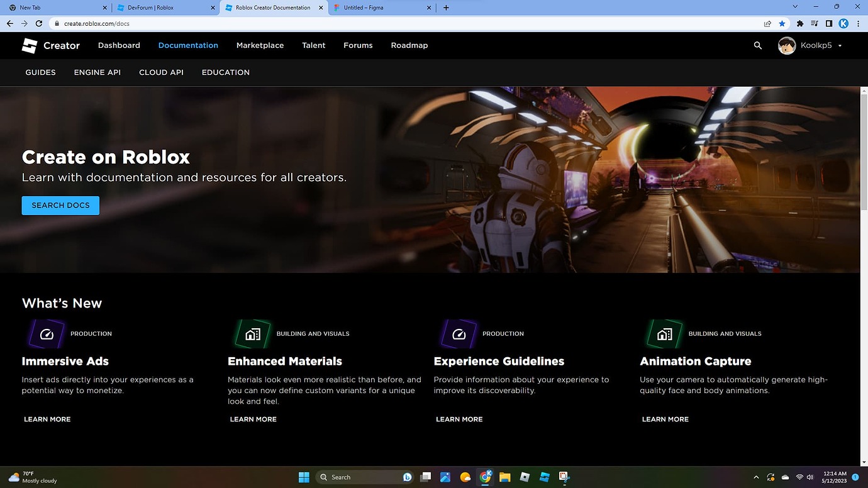The height and width of the screenshot is (488, 868).
Task: Open Roblox Studio from the taskbar
Action: pyautogui.click(x=544, y=477)
